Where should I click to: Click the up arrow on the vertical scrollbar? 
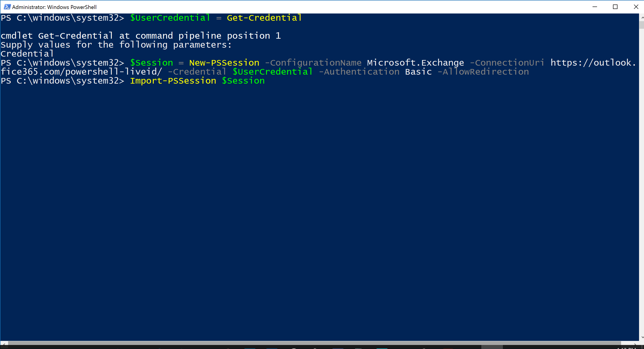pos(642,18)
